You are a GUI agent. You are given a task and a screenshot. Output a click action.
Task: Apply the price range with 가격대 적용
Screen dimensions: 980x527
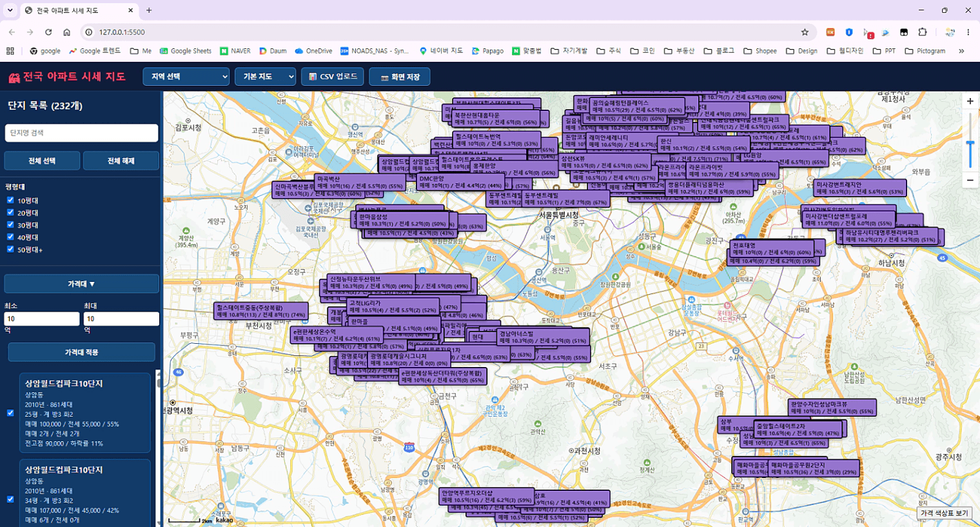click(81, 352)
